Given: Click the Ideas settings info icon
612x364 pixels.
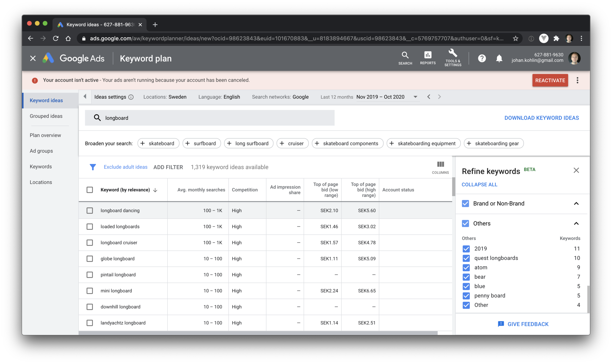Looking at the screenshot, I should tap(131, 97).
